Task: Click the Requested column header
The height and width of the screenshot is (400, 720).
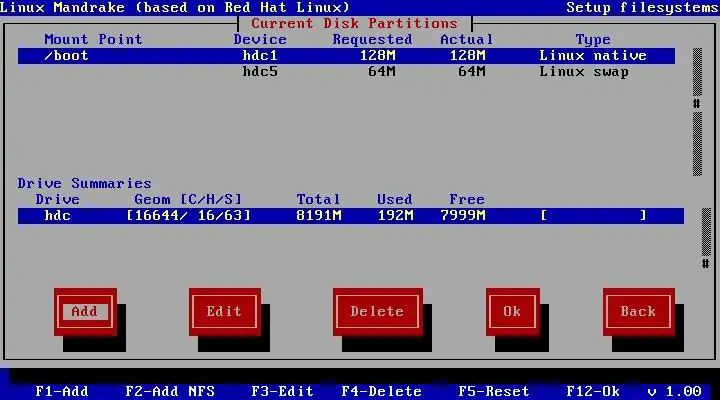Action: (372, 39)
